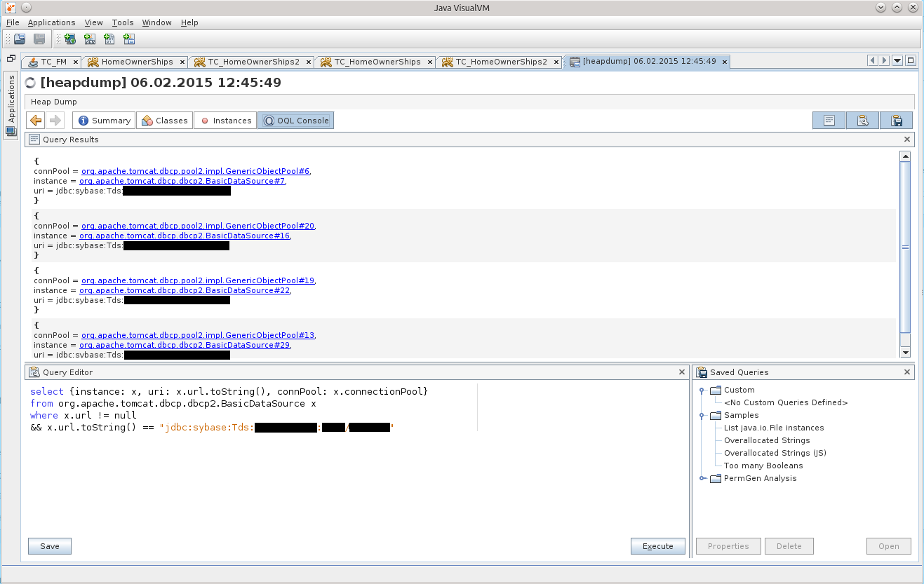Image resolution: width=924 pixels, height=584 pixels.
Task: Open the Help menu
Action: click(189, 22)
